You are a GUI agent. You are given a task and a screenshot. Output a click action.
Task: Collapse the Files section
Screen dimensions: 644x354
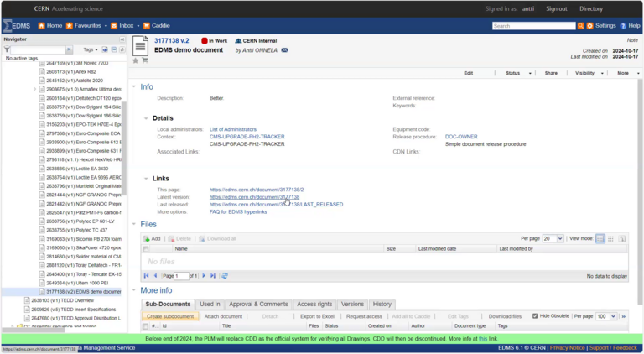(x=134, y=224)
